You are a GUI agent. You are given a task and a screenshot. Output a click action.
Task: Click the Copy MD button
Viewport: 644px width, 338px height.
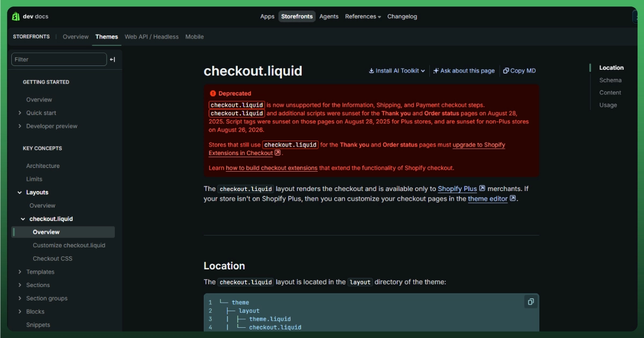coord(519,71)
